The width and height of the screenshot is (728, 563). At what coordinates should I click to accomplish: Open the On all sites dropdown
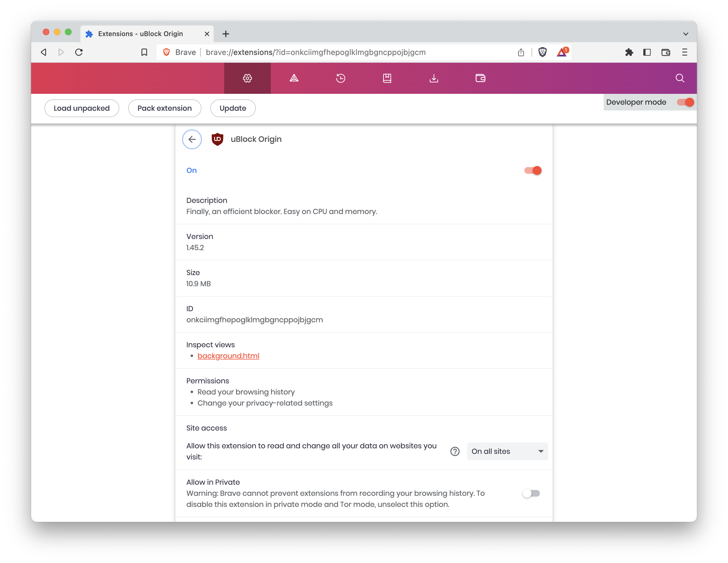[x=507, y=451]
